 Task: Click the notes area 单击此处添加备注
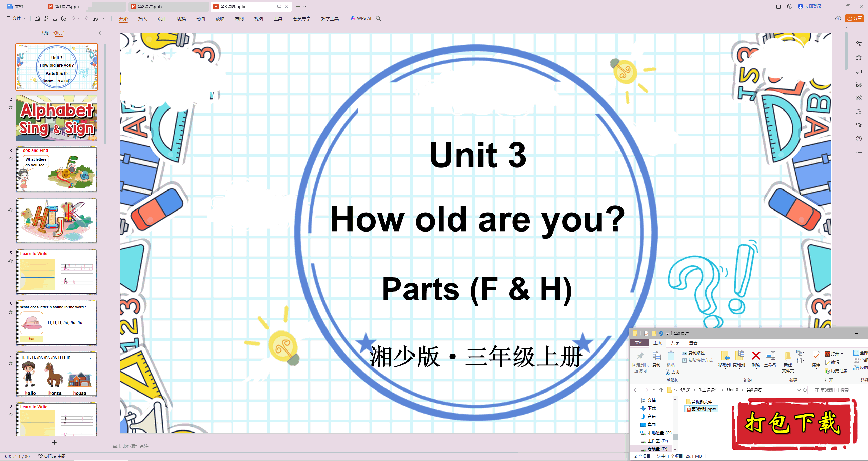click(x=131, y=446)
